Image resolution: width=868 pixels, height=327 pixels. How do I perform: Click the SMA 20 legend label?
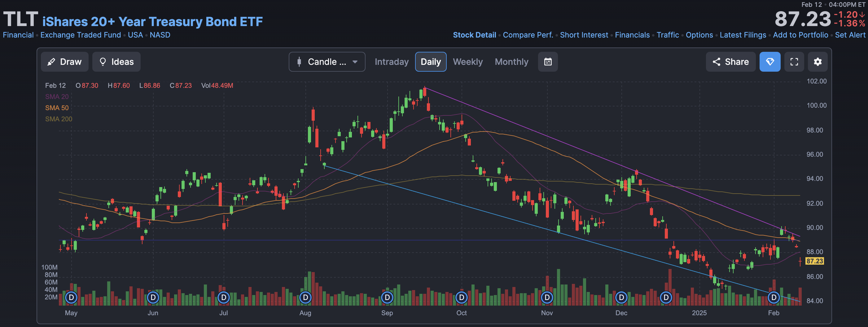[57, 97]
